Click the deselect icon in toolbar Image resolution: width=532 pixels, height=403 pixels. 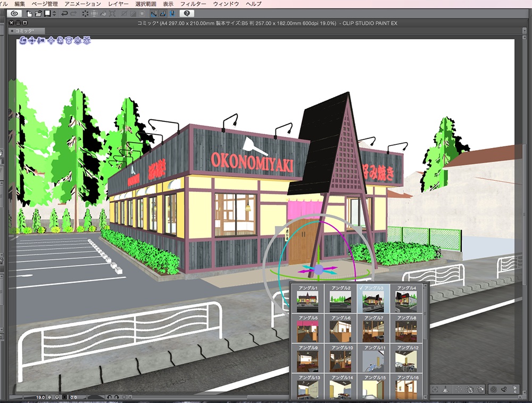124,14
